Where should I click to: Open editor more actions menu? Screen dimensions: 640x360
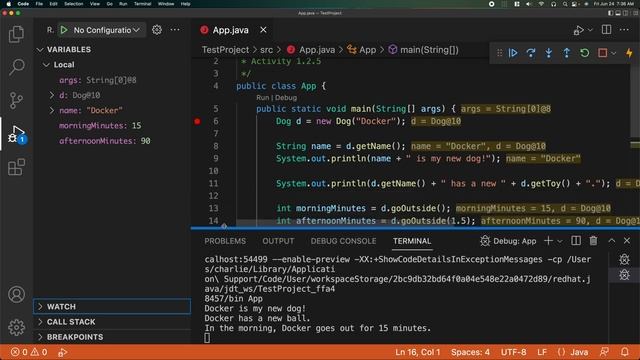click(624, 30)
